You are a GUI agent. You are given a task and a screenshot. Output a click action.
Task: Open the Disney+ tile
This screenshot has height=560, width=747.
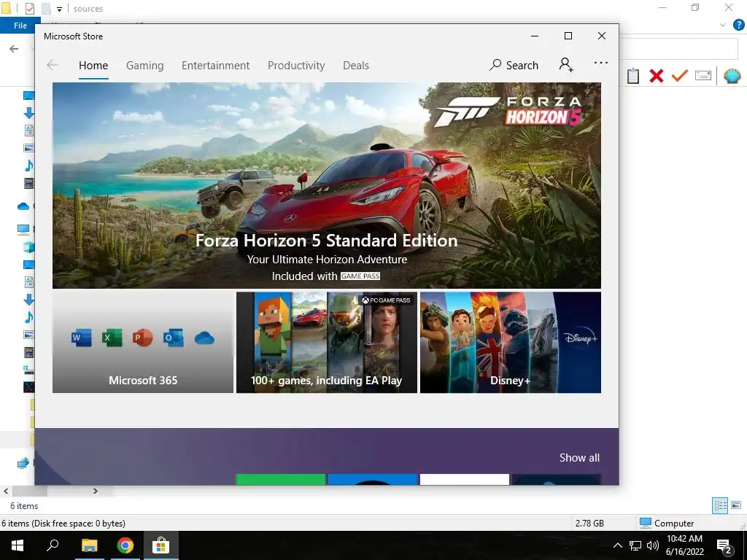click(x=510, y=343)
